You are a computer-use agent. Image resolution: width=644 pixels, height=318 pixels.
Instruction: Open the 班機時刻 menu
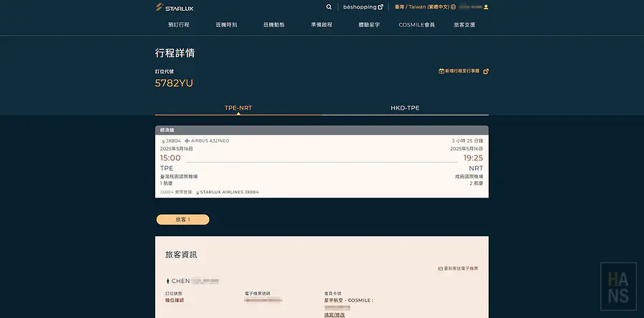(x=226, y=24)
